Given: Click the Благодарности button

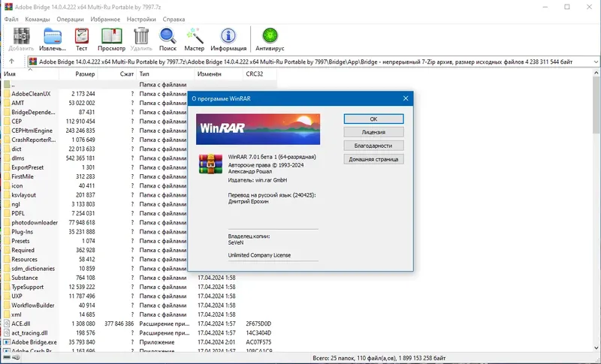Looking at the screenshot, I should pyautogui.click(x=373, y=146).
